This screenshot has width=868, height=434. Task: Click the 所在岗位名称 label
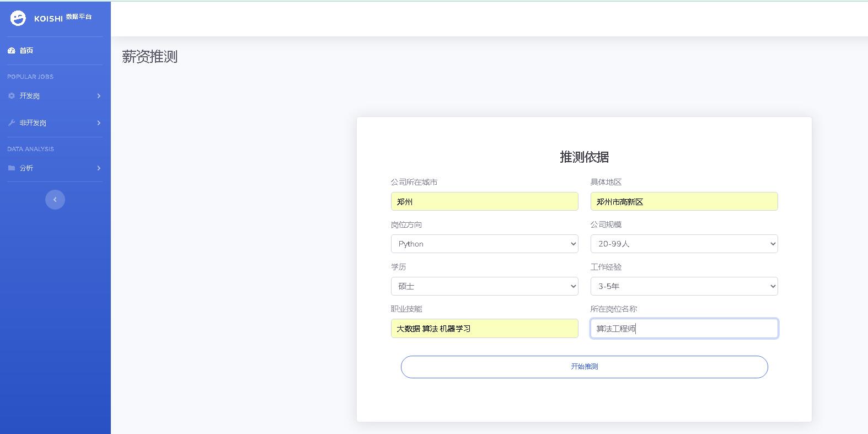614,309
